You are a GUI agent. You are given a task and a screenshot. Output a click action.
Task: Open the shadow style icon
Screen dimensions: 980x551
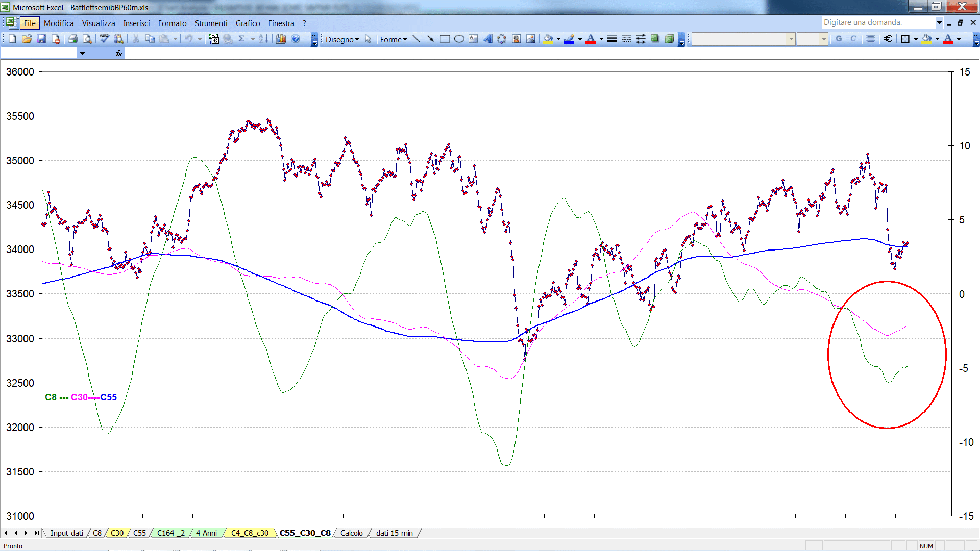(x=655, y=39)
